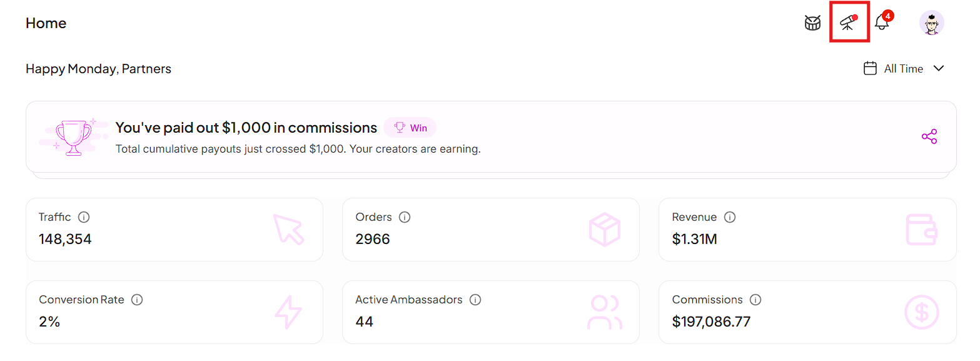Click the telescope icon with red dot
Viewport: 980px width, 361px height.
[x=849, y=23]
